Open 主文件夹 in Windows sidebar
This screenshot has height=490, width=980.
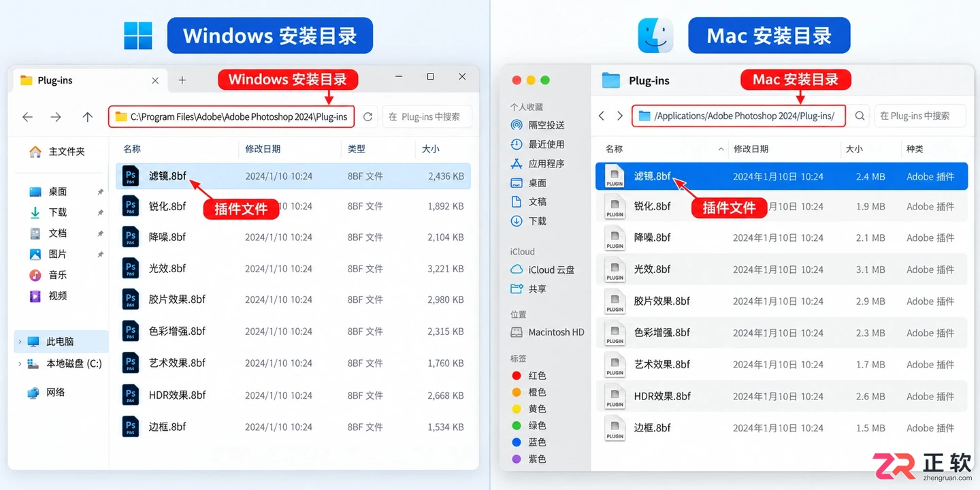click(x=57, y=152)
